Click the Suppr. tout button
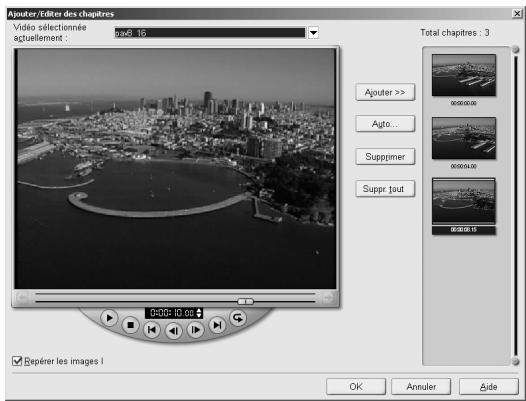The height and width of the screenshot is (401, 526). tap(385, 189)
